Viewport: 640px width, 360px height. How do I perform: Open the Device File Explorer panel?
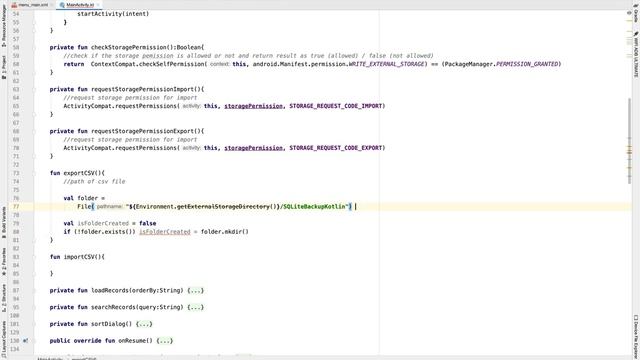coord(636,337)
